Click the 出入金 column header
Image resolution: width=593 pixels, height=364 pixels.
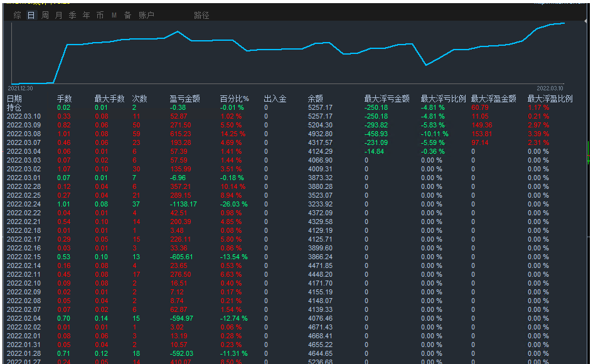pyautogui.click(x=275, y=99)
